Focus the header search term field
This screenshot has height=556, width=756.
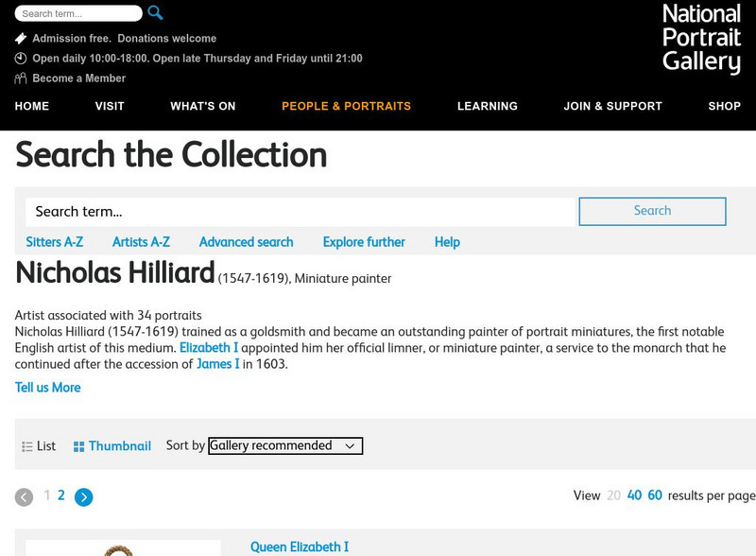[78, 13]
